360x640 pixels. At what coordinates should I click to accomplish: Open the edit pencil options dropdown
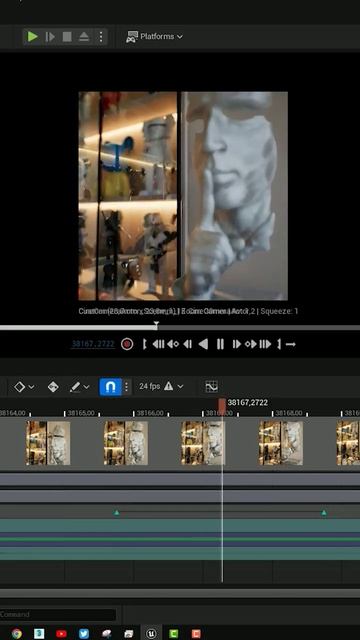(79, 387)
